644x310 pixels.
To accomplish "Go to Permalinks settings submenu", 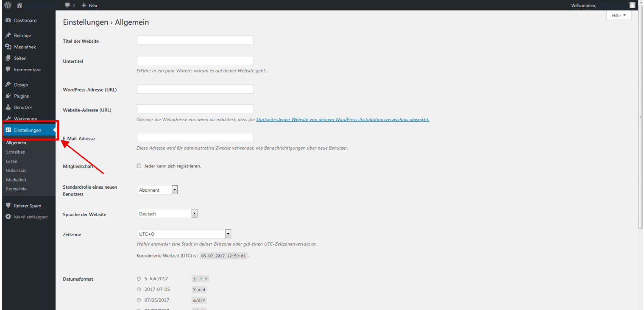I will tap(17, 189).
